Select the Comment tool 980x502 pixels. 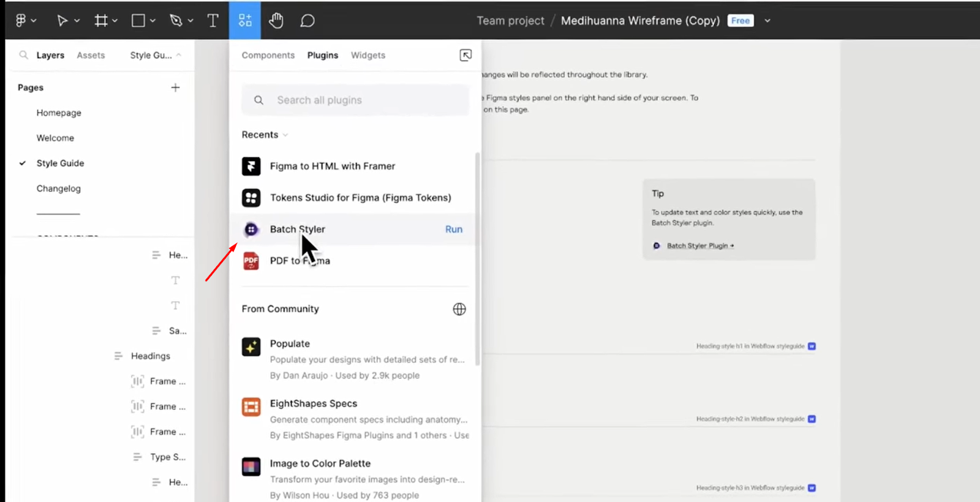[x=307, y=21]
